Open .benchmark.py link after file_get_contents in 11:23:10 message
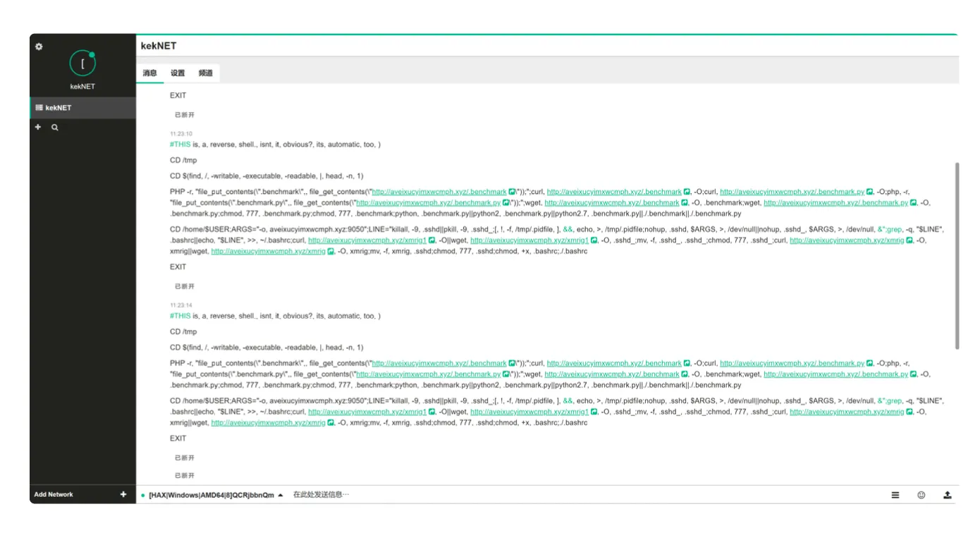 [x=429, y=203]
